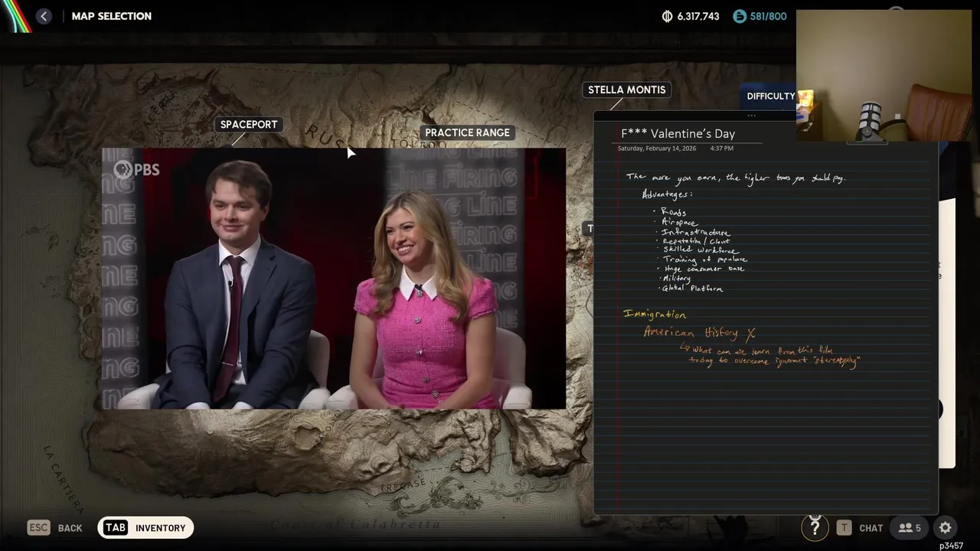Click the Difficulty label
The width and height of the screenshot is (980, 551).
771,96
